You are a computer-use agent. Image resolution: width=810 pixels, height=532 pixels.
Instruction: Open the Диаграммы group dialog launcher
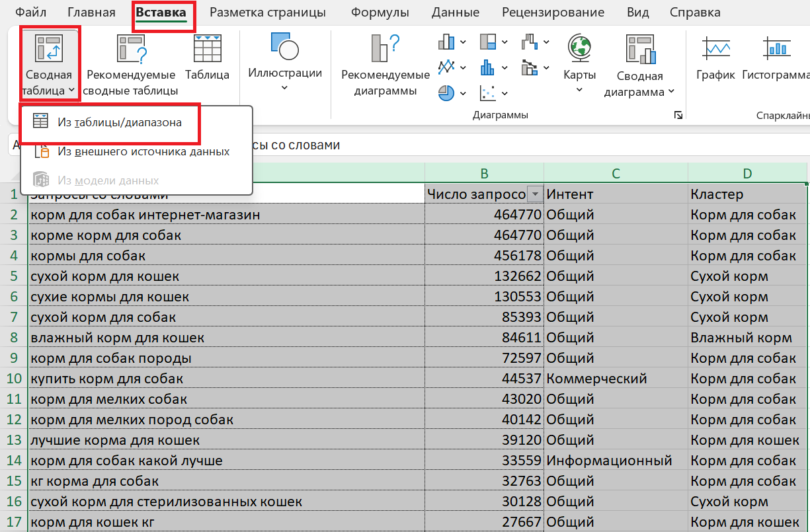pos(678,116)
